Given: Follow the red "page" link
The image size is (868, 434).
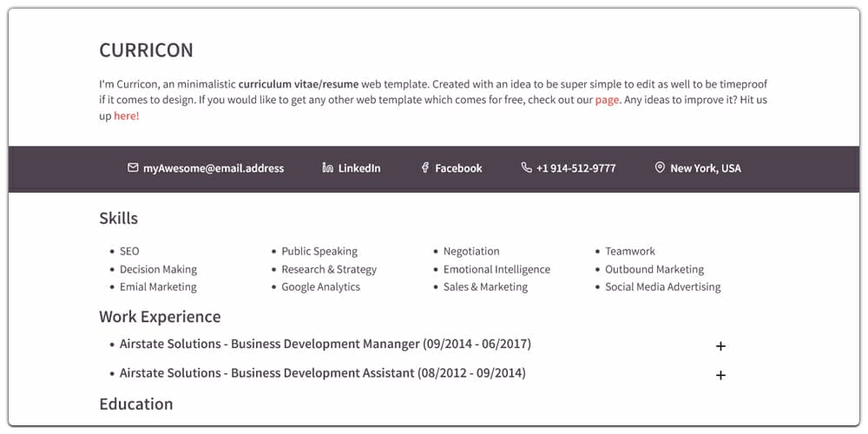Looking at the screenshot, I should (607, 100).
